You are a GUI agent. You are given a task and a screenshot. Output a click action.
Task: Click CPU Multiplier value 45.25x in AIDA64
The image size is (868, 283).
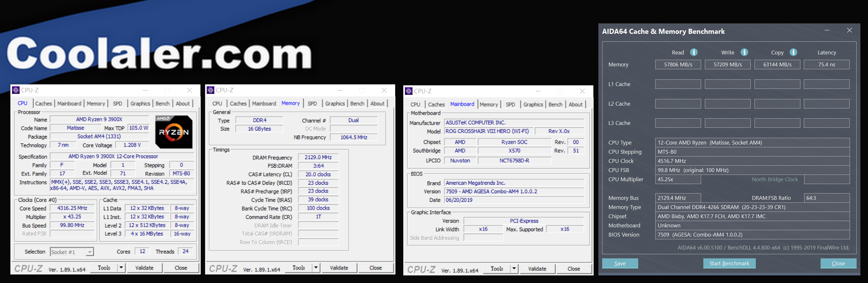coord(678,180)
